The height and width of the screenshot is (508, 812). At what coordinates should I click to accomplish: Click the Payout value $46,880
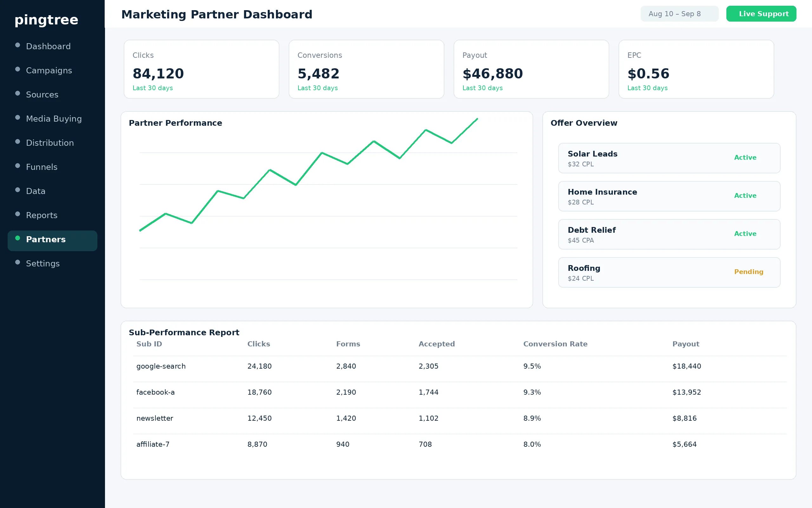tap(493, 74)
